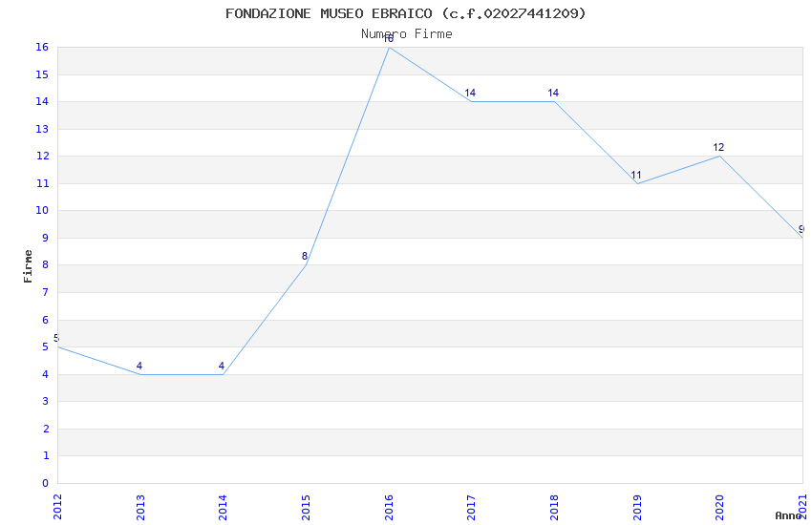This screenshot has height=525, width=812.
Task: Select the 2018 year label on x-axis
Action: [x=554, y=507]
